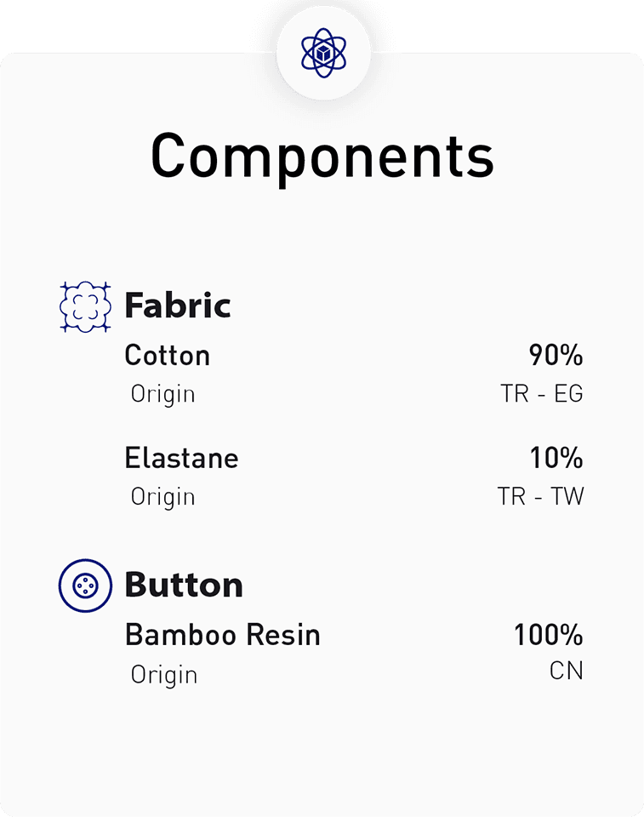Click Origin label under Elastane
This screenshot has height=817, width=644.
pyautogui.click(x=162, y=497)
